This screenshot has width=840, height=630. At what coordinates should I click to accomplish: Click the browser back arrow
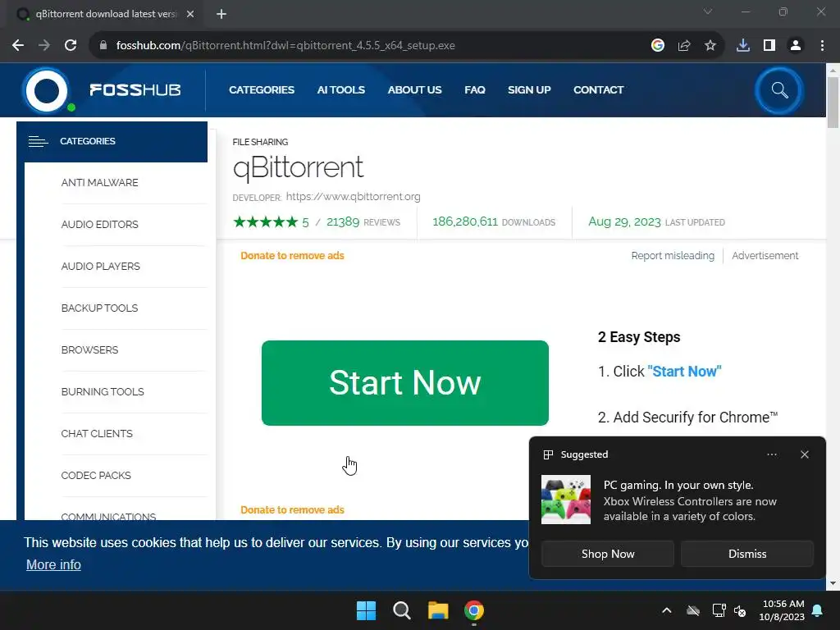18,46
